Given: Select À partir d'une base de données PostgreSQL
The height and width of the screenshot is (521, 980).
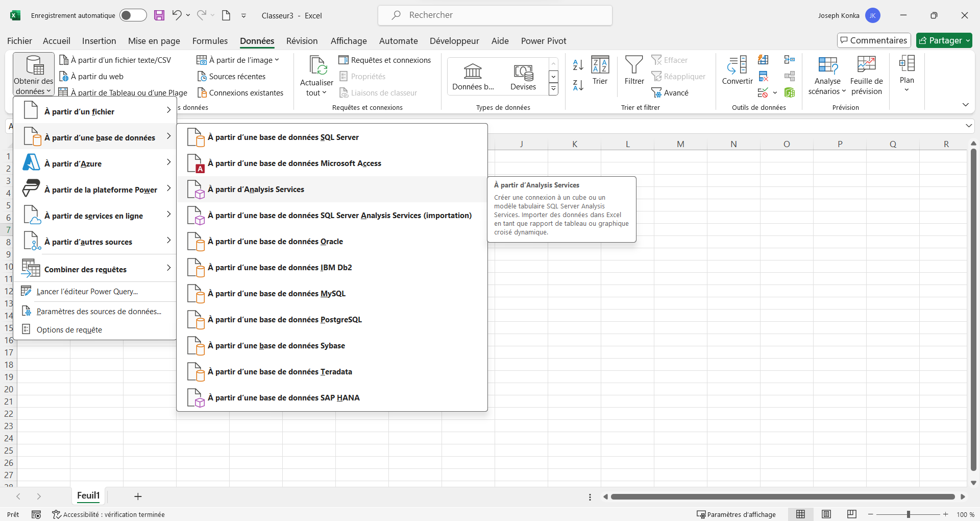Looking at the screenshot, I should 332,320.
